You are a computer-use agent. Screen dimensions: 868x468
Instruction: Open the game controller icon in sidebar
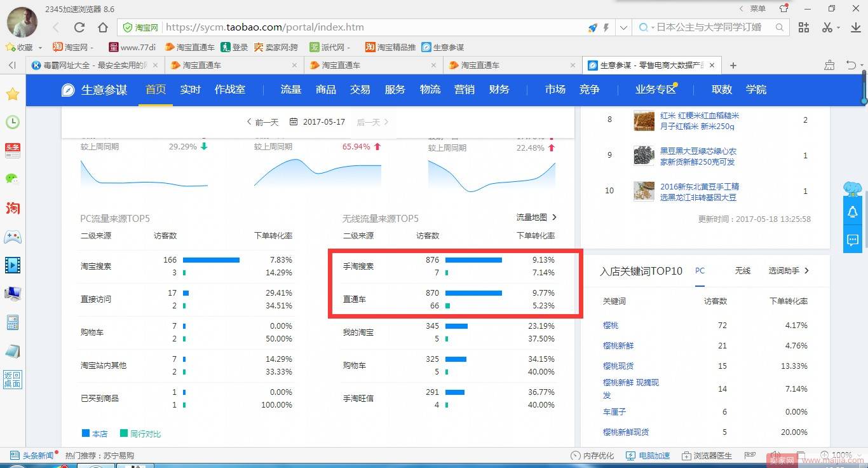tap(13, 237)
